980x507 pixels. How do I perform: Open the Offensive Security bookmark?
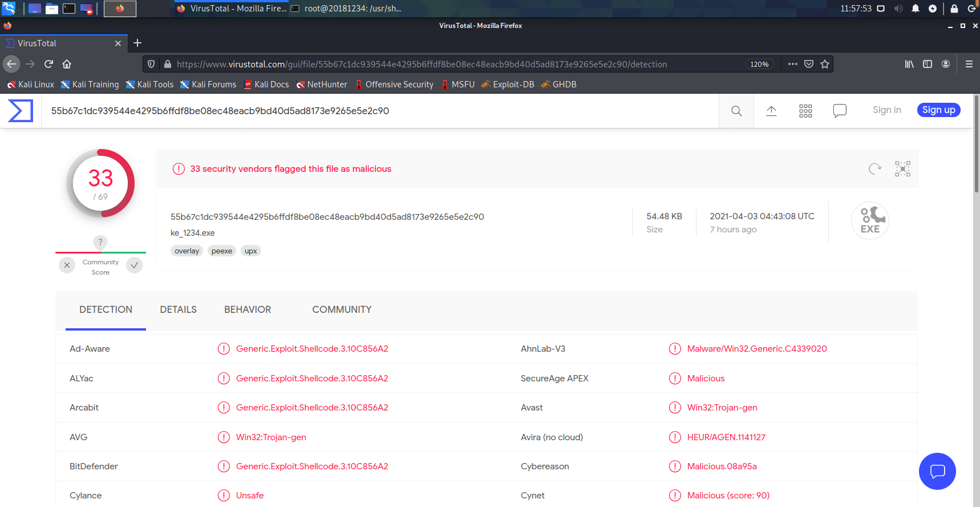394,84
